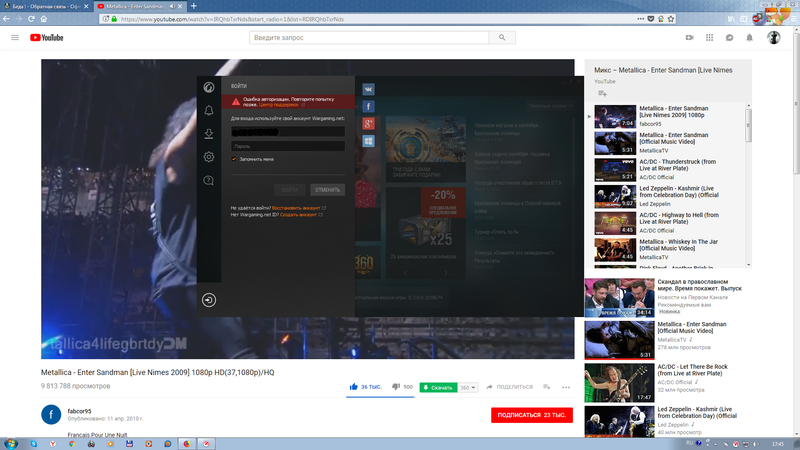Click the YouTube search magnifier button
This screenshot has height=450, width=800.
pos(502,37)
